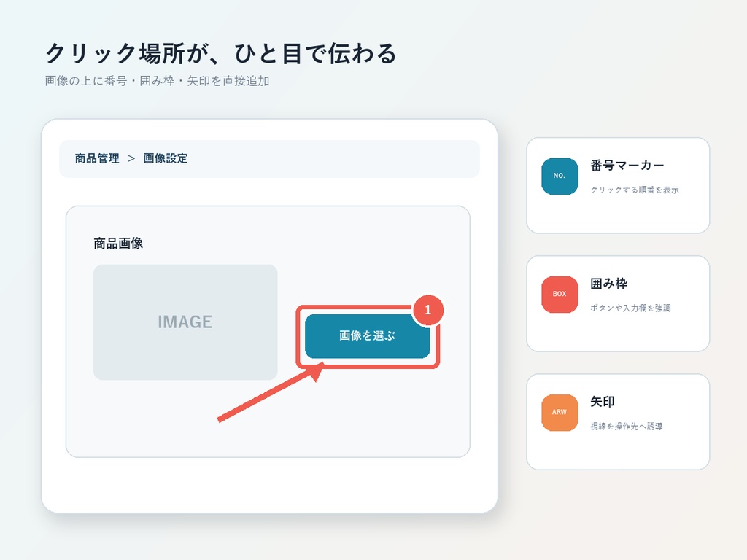Select the ARW arrow icon

click(x=560, y=413)
